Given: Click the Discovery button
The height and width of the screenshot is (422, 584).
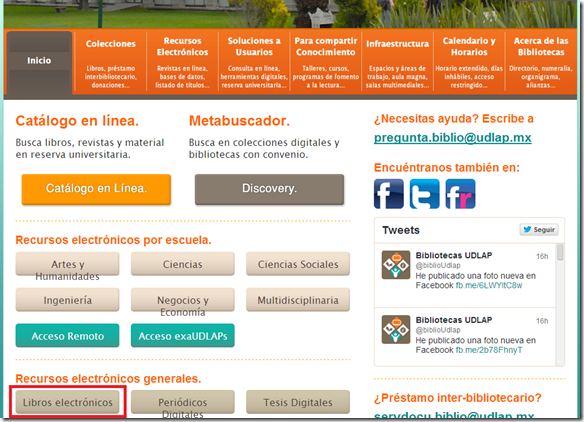Looking at the screenshot, I should coord(269,189).
